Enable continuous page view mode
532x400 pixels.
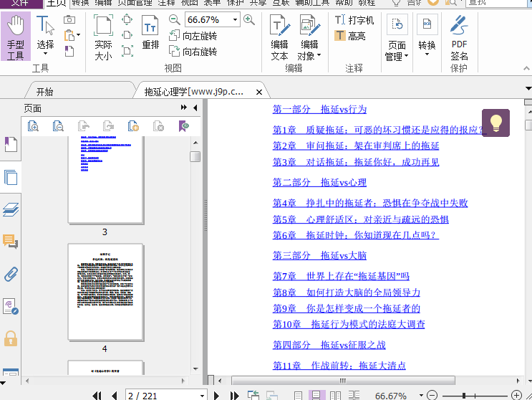pyautogui.click(x=316, y=395)
